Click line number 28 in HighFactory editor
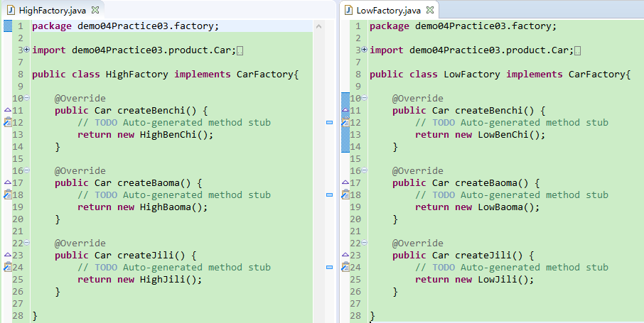Image resolution: width=644 pixels, height=323 pixels. point(18,316)
